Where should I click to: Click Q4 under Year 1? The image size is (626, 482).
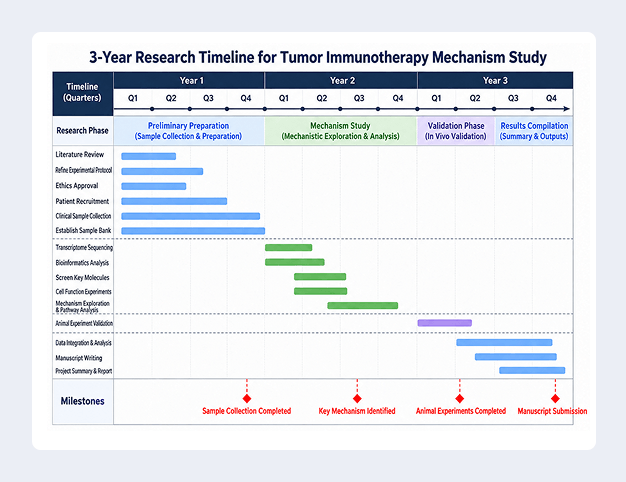tap(246, 98)
